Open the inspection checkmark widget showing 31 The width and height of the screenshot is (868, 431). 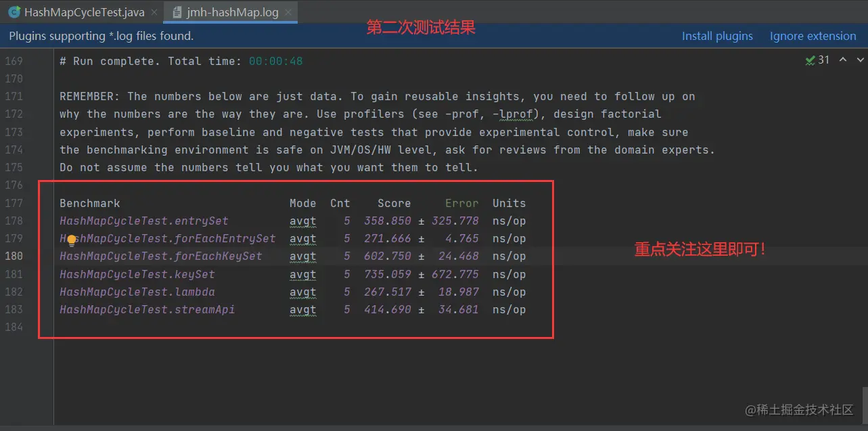pyautogui.click(x=817, y=60)
